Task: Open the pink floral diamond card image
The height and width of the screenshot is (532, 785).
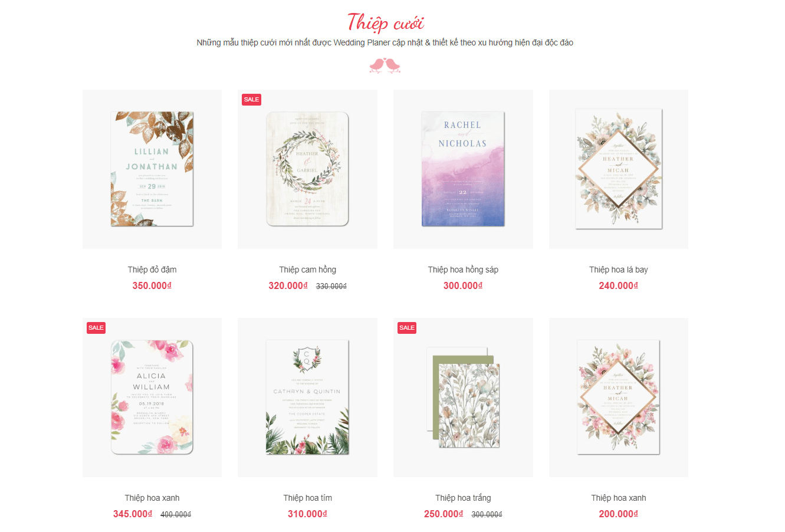Action: click(x=619, y=398)
